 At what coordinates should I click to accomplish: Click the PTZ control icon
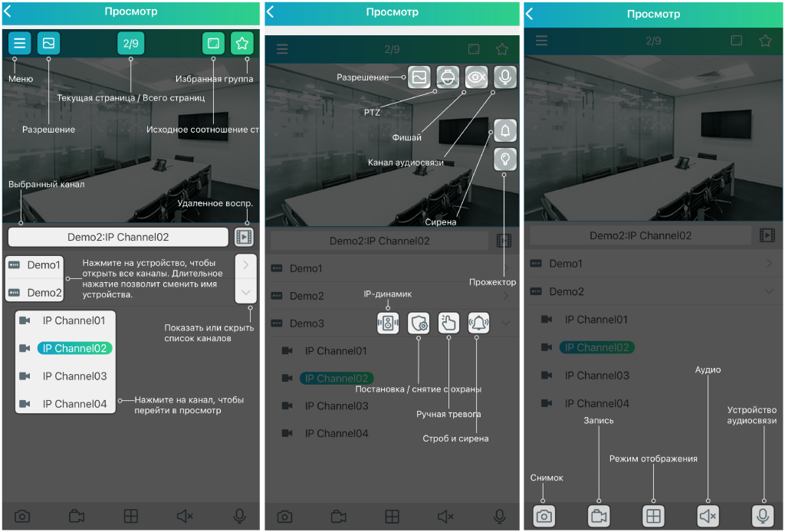pos(448,77)
